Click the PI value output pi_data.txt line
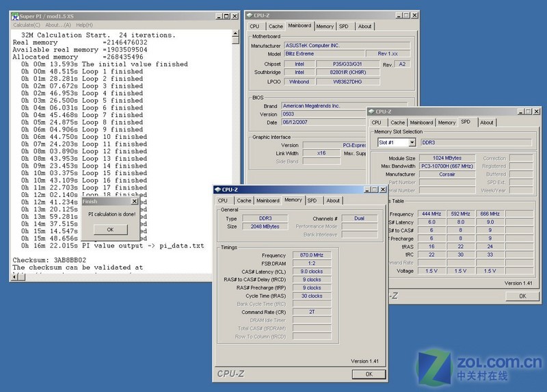547x392 pixels. pyautogui.click(x=112, y=246)
